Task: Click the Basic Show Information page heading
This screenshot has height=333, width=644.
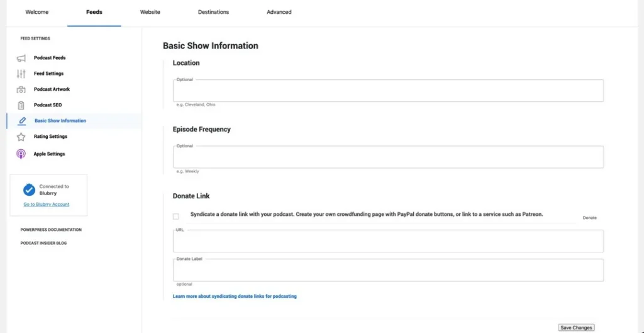Action: [211, 45]
